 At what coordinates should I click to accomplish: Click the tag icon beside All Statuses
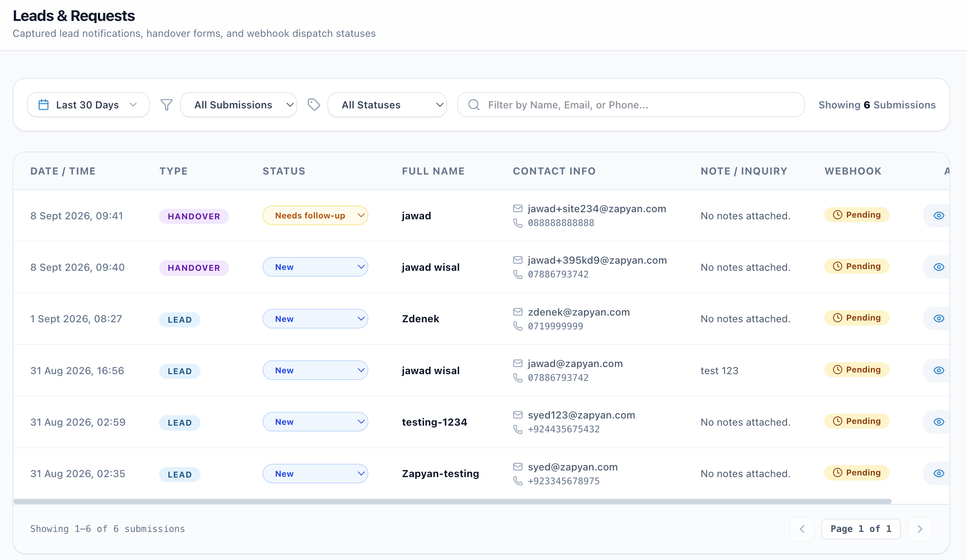tap(314, 105)
